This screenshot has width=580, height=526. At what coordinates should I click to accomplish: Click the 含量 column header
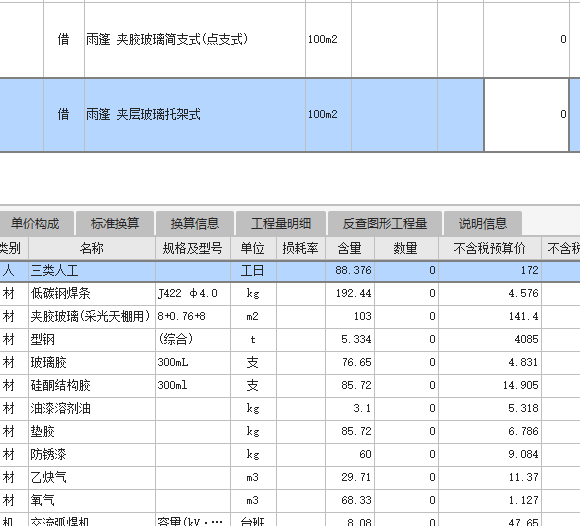[x=350, y=248]
